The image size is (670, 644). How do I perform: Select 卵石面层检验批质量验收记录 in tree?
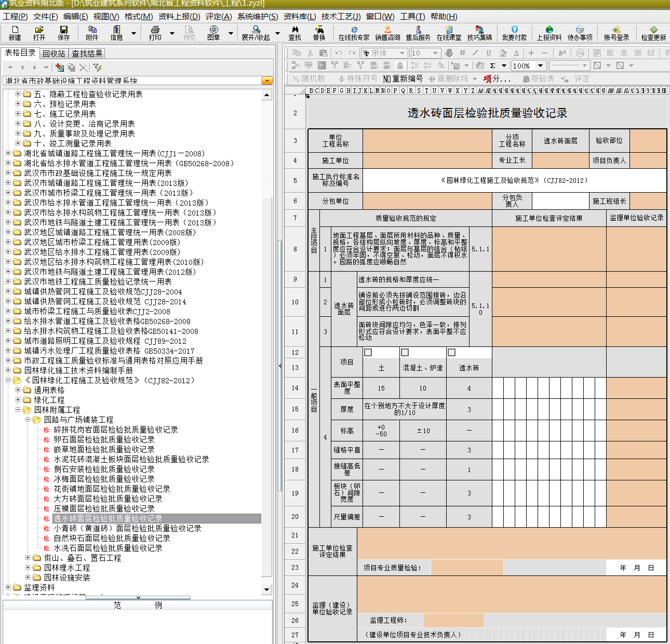(104, 439)
